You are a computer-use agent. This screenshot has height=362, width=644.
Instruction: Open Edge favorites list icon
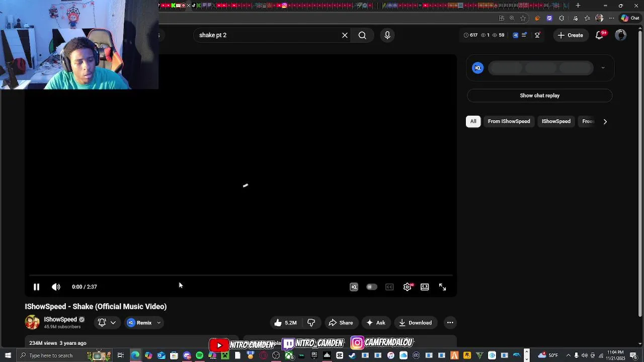click(x=587, y=18)
